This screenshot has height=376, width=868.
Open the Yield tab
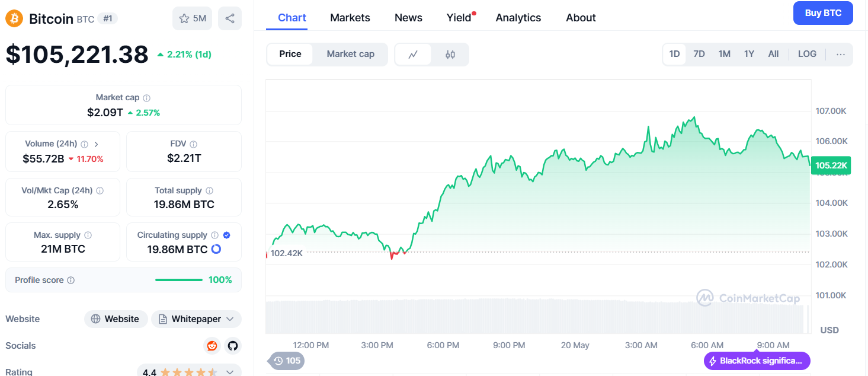pyautogui.click(x=459, y=18)
